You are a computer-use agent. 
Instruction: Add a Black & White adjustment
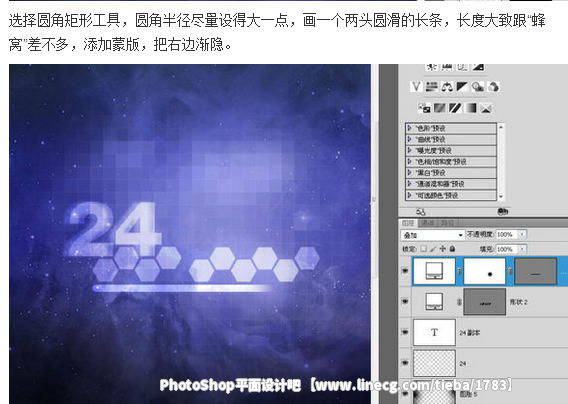pyautogui.click(x=462, y=87)
